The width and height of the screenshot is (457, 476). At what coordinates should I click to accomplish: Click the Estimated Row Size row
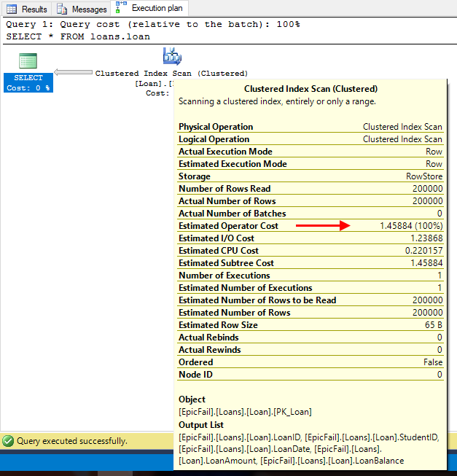point(310,325)
